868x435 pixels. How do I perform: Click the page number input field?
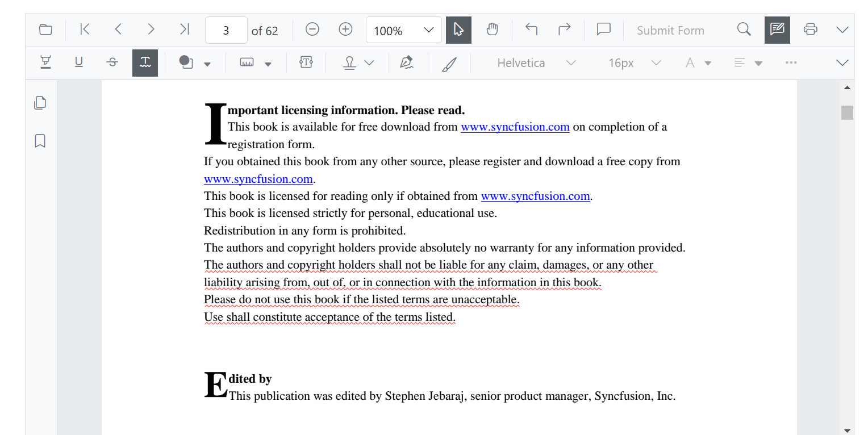(226, 30)
